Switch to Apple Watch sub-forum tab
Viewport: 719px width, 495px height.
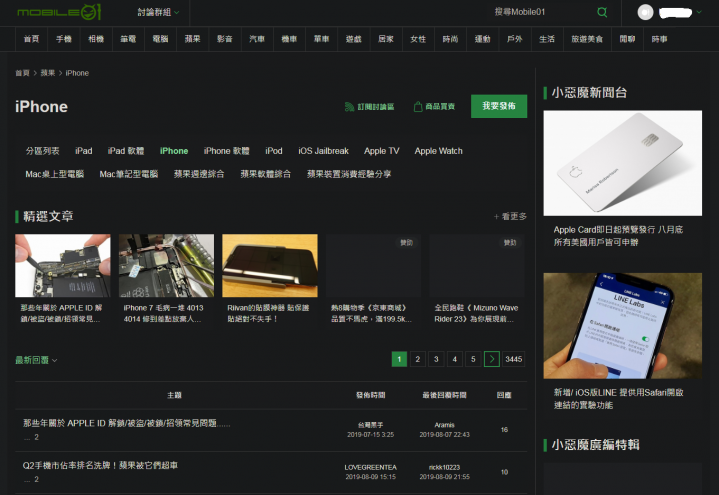pyautogui.click(x=438, y=151)
